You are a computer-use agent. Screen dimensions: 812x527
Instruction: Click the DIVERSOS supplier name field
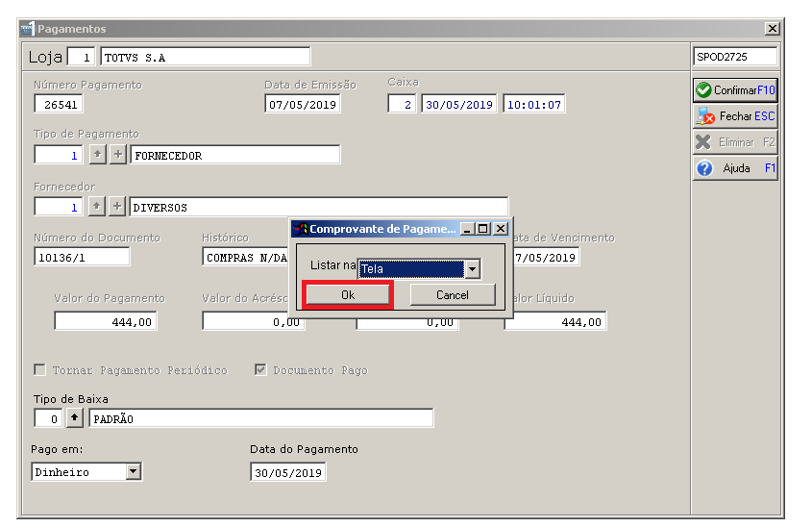pos(318,207)
